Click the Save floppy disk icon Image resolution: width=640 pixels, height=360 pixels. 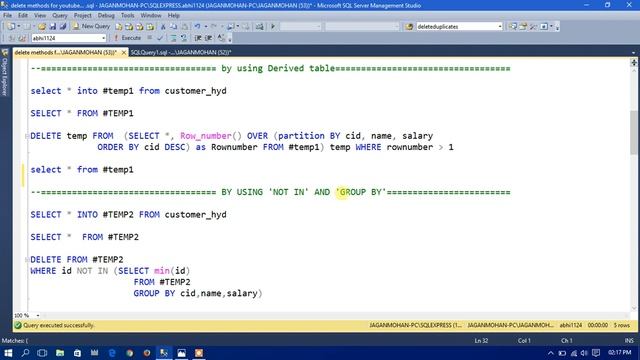coord(53,27)
